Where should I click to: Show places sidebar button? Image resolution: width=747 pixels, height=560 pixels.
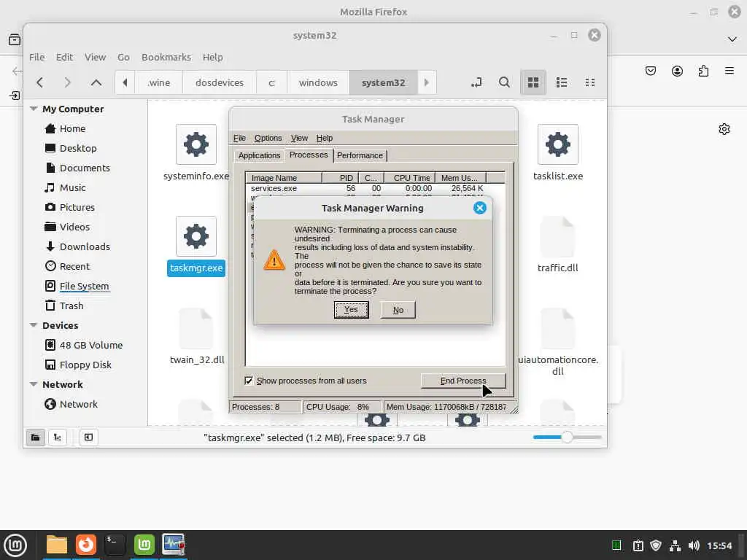tap(35, 437)
